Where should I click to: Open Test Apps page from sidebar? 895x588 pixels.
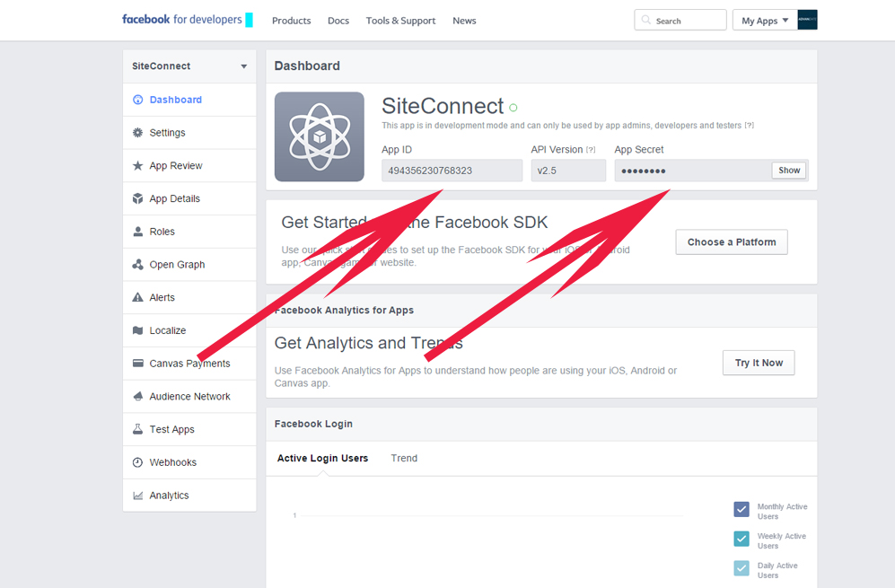pos(189,429)
